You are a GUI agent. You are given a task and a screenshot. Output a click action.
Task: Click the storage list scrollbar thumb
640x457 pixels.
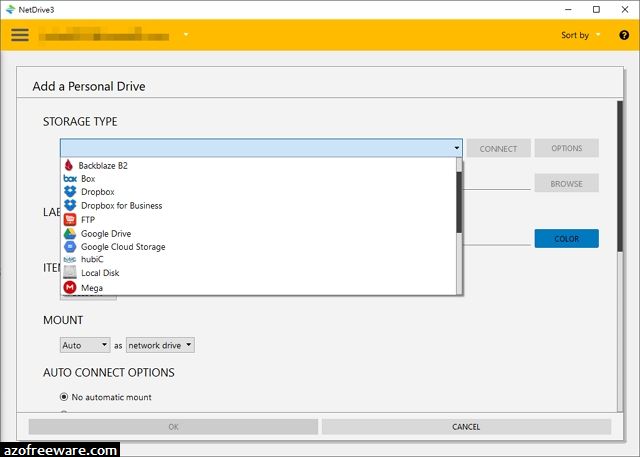click(x=459, y=202)
